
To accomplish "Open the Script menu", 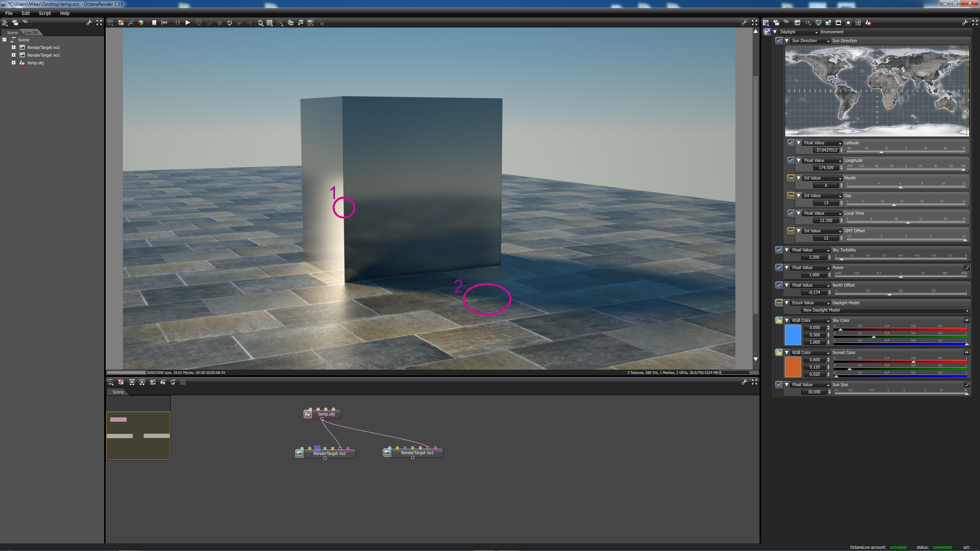I will click(x=44, y=13).
